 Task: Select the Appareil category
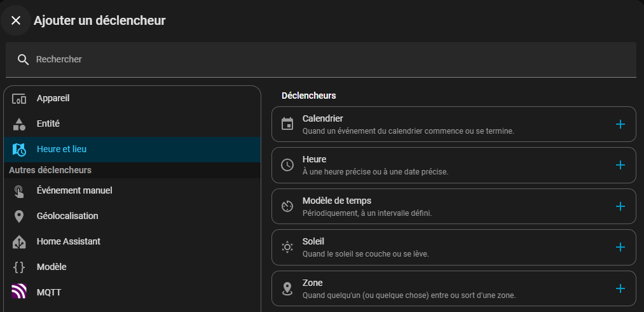pyautogui.click(x=53, y=98)
